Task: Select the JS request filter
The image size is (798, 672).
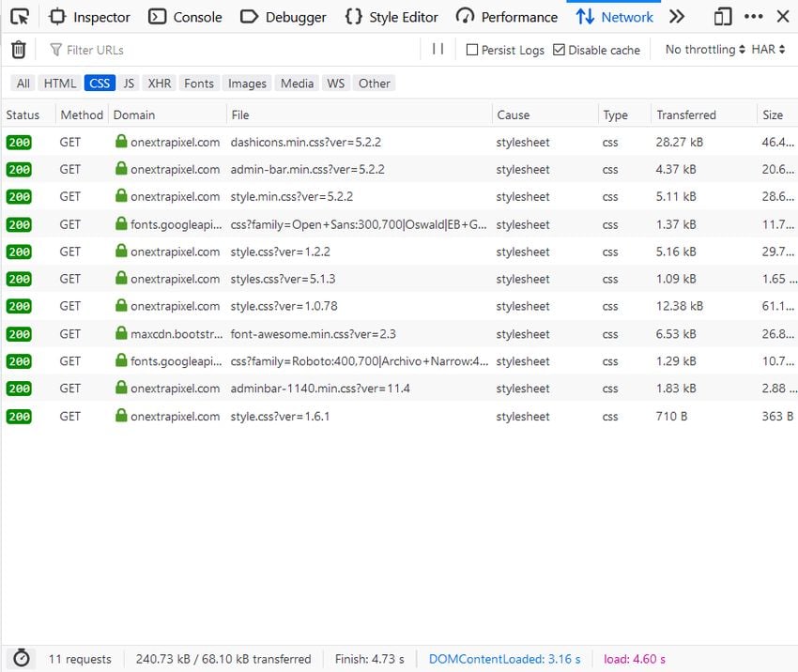Action: 129,83
